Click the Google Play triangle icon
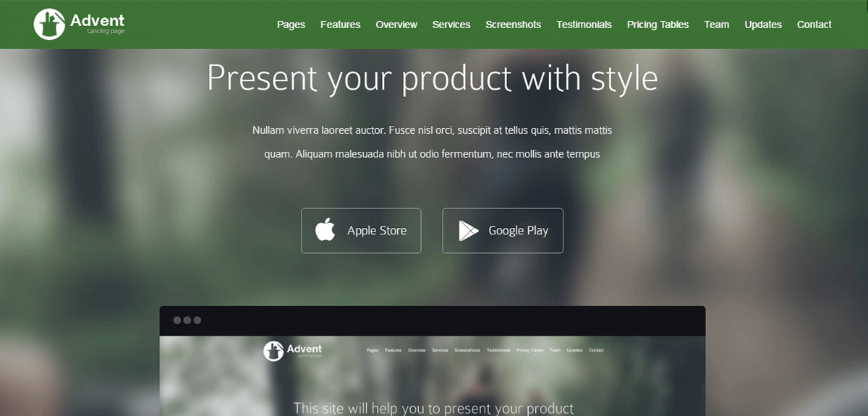Image resolution: width=868 pixels, height=416 pixels. pyautogui.click(x=468, y=231)
